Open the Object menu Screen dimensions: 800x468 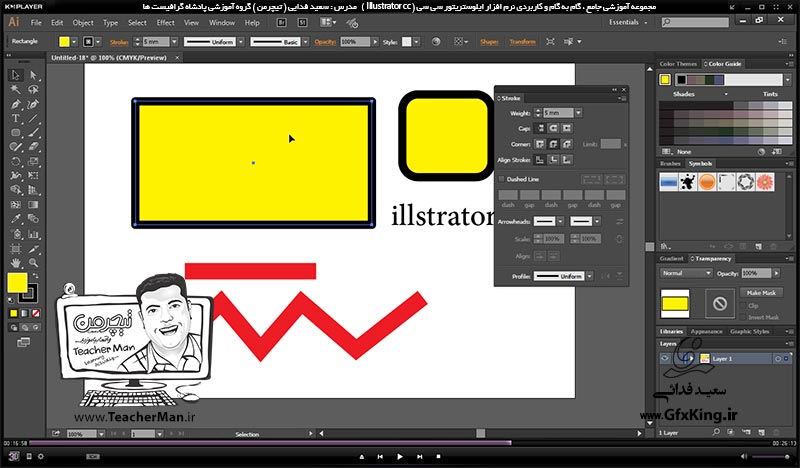point(83,22)
